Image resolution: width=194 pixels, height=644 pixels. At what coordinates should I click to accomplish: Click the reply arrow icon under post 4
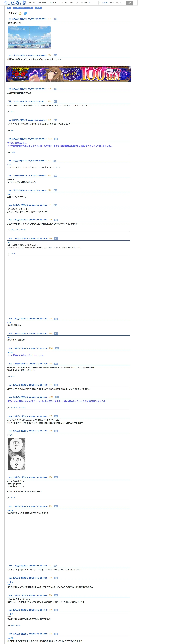(9, 112)
